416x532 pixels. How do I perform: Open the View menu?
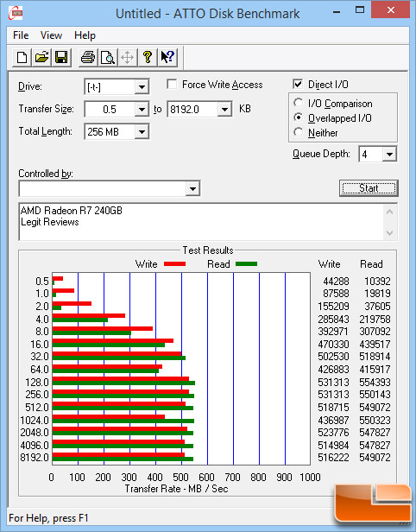point(51,35)
